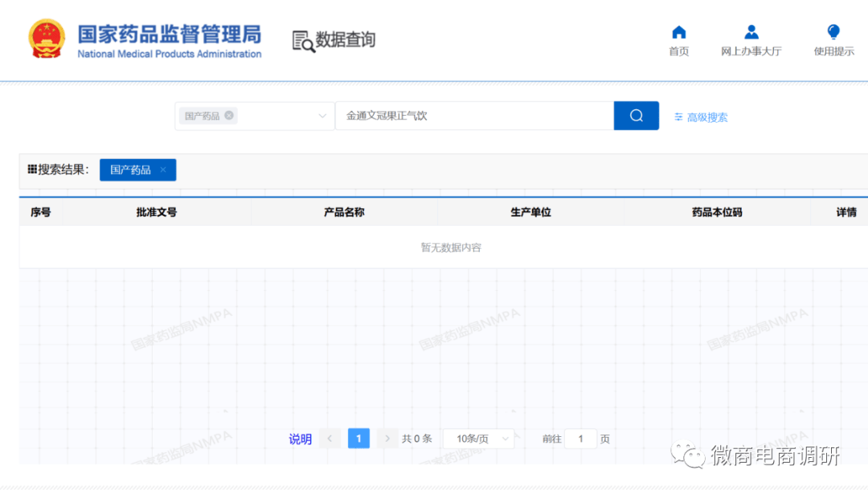
Task: Dismiss the 国产药品 chip under 搜索结果
Action: pos(162,169)
